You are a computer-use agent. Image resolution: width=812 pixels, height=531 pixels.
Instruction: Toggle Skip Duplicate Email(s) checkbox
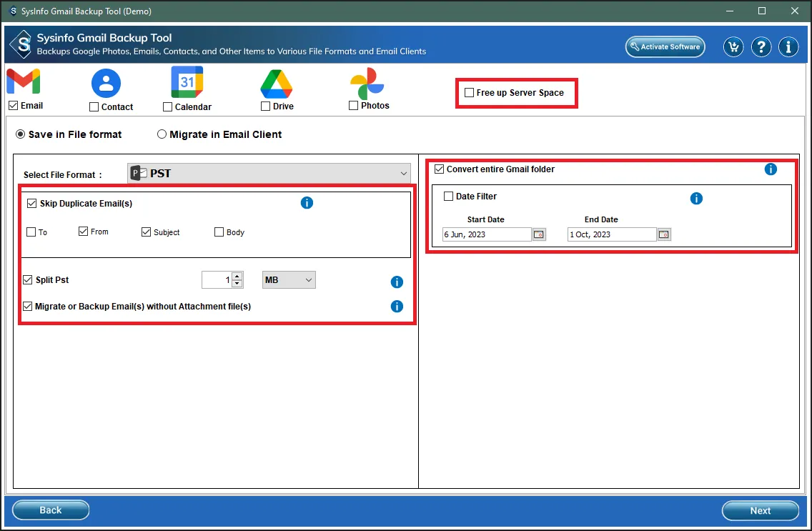click(31, 204)
